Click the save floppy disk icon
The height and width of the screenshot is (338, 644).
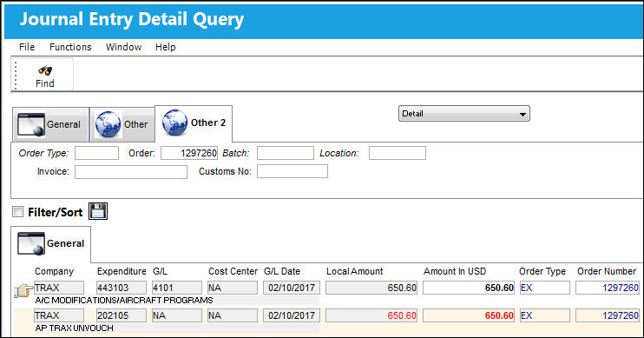(98, 211)
